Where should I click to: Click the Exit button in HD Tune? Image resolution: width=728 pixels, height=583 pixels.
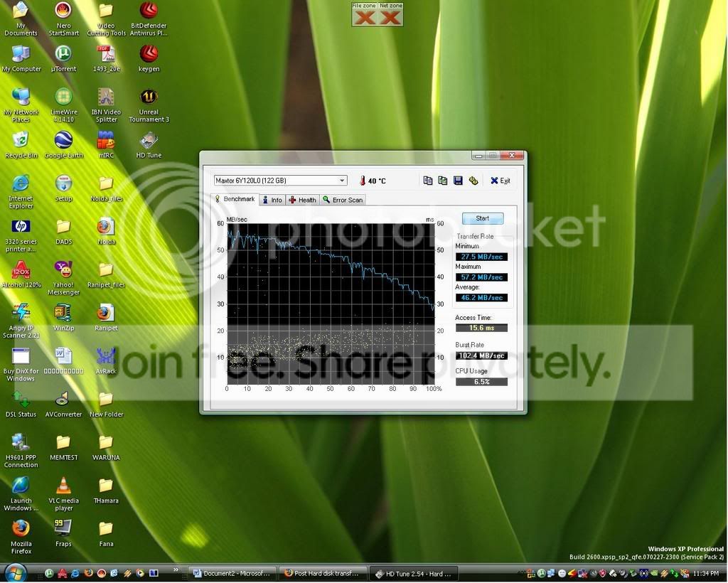[500, 181]
